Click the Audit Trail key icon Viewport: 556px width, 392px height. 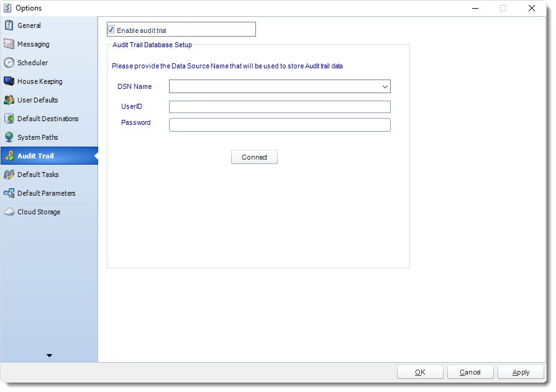point(9,156)
